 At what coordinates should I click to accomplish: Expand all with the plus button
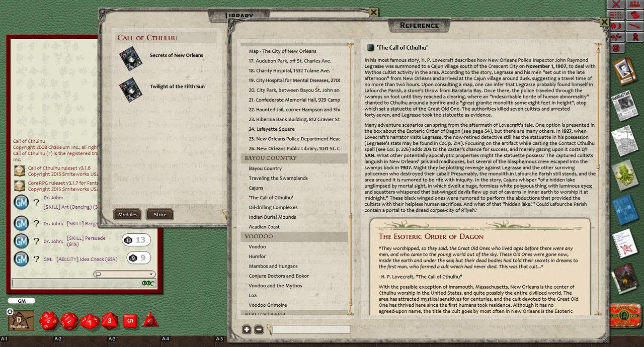[x=247, y=330]
